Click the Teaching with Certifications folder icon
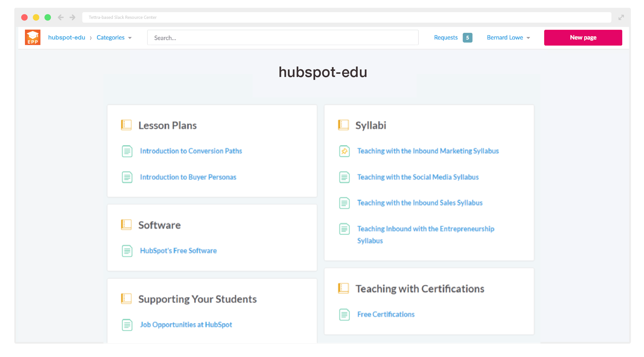Image resolution: width=644 pixels, height=357 pixels. [343, 288]
